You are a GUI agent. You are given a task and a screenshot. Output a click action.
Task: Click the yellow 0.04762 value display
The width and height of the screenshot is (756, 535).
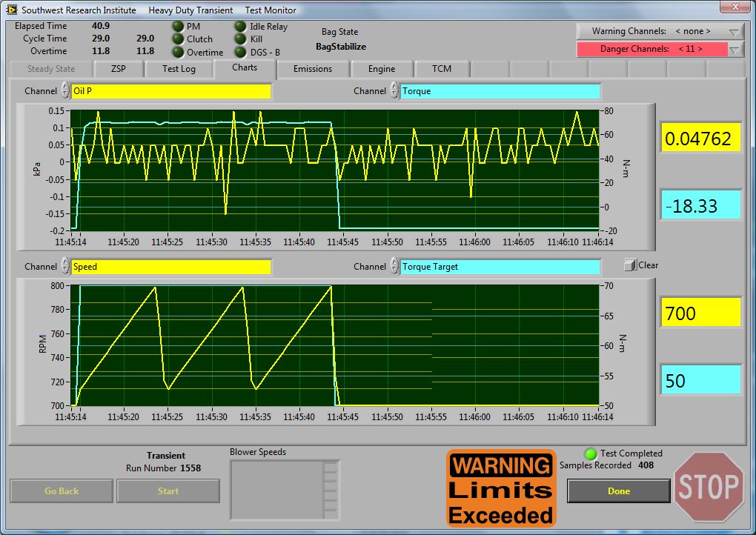(700, 138)
